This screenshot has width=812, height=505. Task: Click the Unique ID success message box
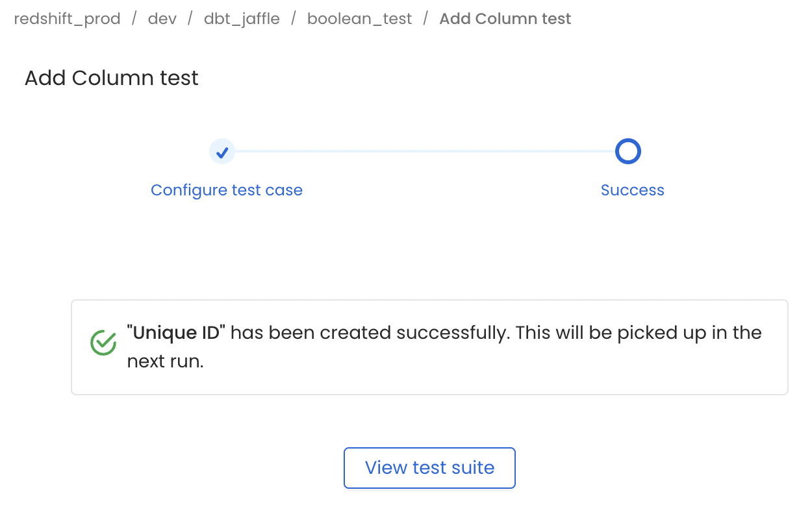pos(429,347)
